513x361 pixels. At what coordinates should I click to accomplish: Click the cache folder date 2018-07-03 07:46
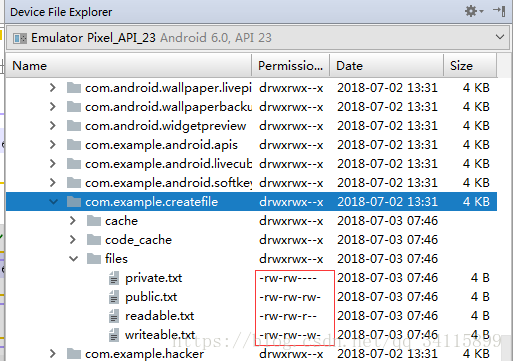(387, 221)
